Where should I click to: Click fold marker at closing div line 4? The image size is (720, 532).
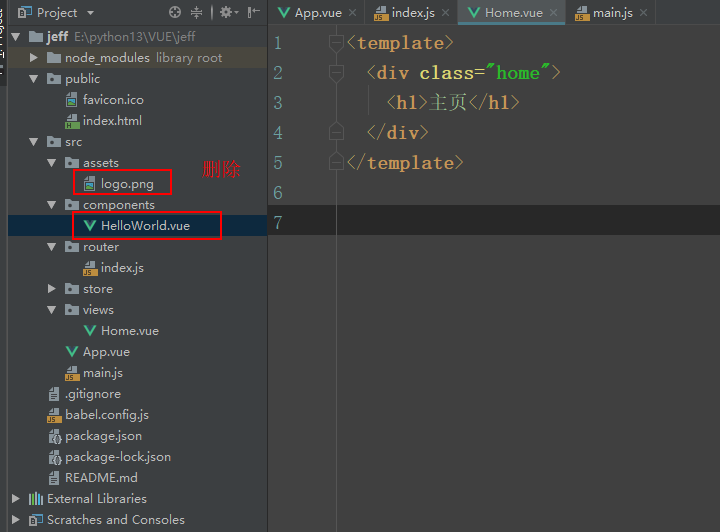[x=336, y=132]
